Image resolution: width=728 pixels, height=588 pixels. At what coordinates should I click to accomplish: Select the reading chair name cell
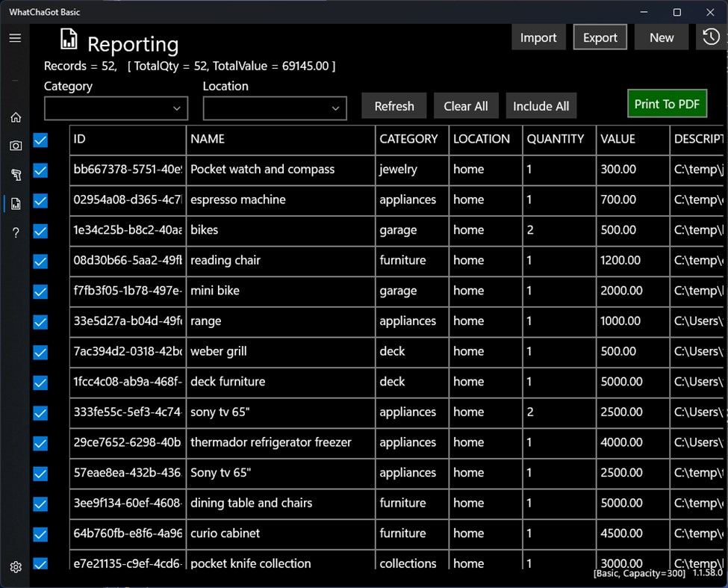point(280,261)
